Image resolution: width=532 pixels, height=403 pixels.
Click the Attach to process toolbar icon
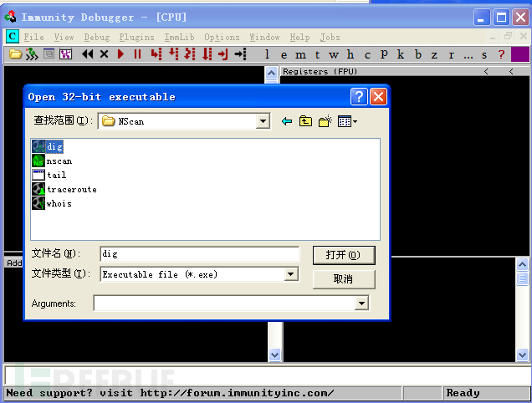(33, 54)
